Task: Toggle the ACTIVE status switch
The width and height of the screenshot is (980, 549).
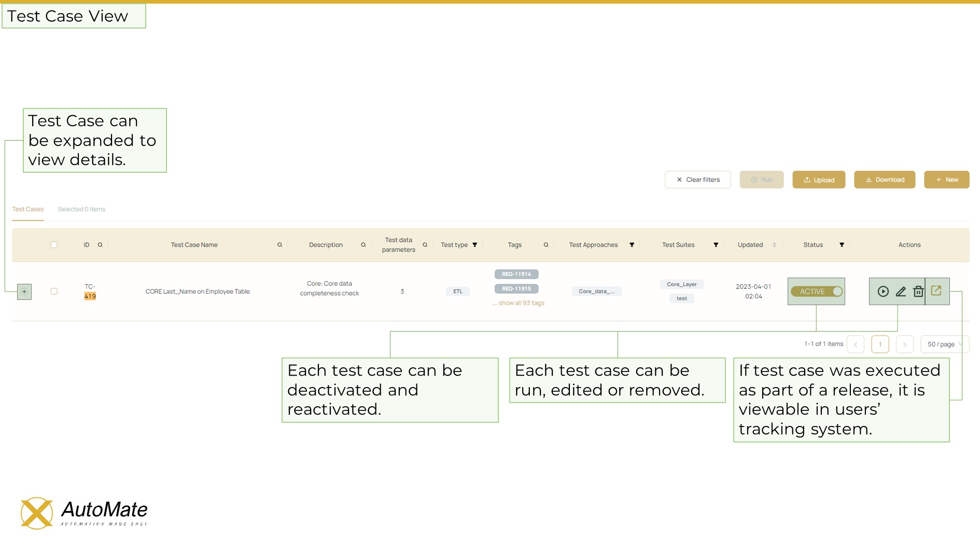Action: point(816,292)
